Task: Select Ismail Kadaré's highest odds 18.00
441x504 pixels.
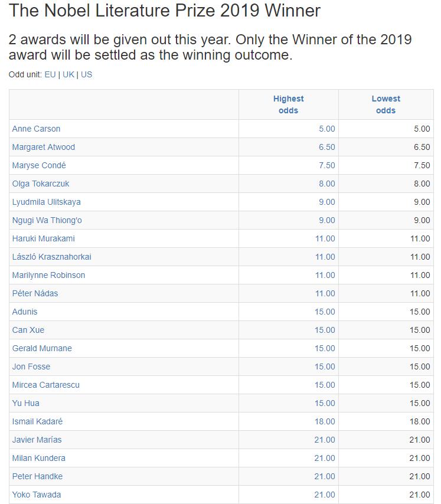Action: pos(325,421)
